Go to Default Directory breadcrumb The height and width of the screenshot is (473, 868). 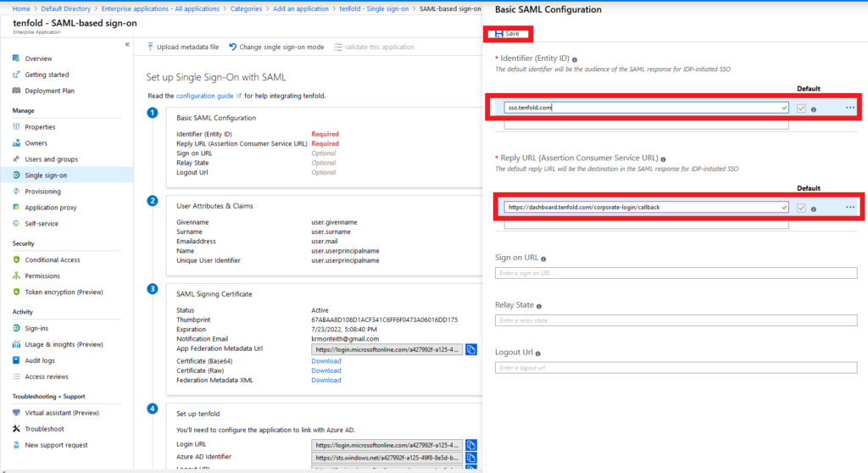[66, 8]
